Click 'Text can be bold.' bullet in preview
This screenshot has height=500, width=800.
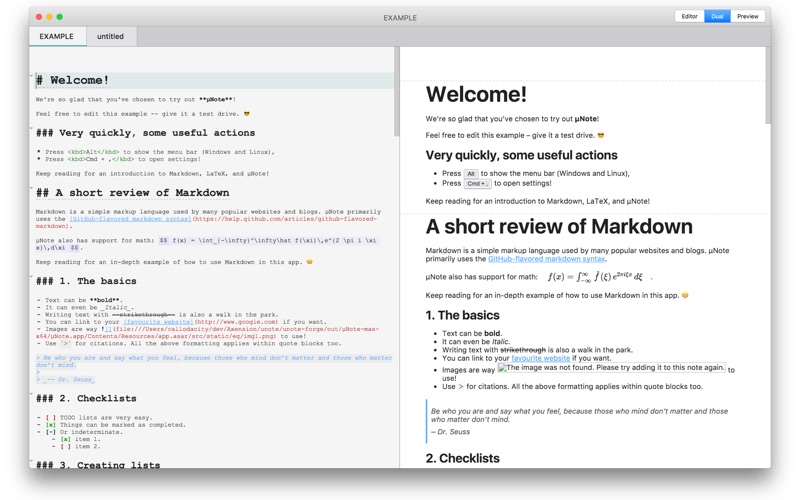[471, 334]
